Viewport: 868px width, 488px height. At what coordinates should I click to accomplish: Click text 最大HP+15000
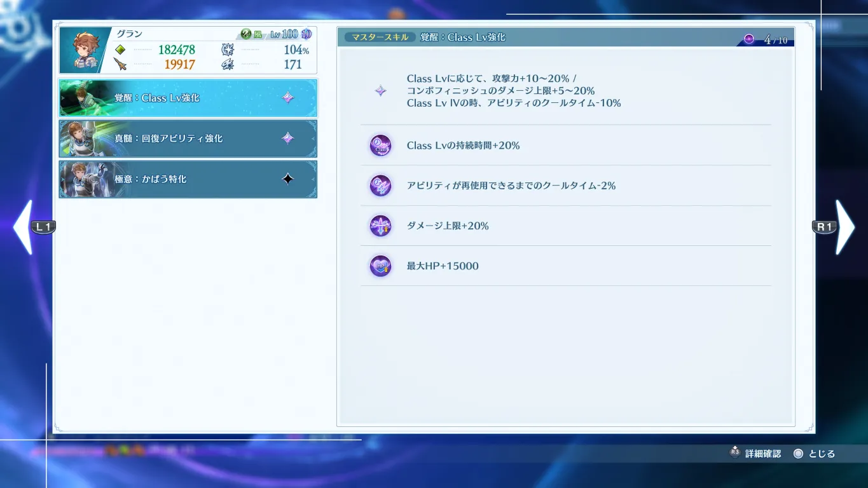pyautogui.click(x=443, y=266)
